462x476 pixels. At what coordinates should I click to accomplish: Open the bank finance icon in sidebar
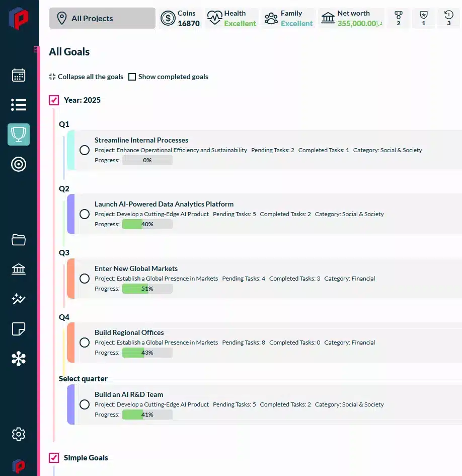coord(19,269)
